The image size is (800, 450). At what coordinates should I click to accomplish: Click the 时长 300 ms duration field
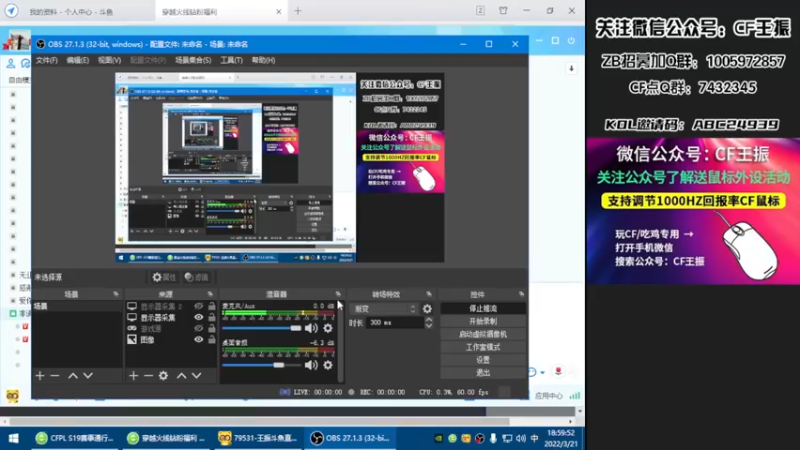click(395, 322)
